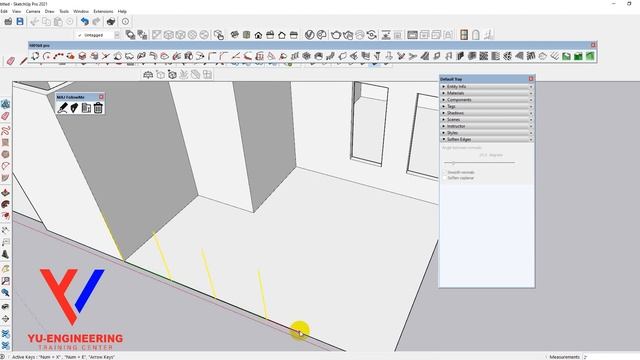Switch to Iso view icon
This screenshot has width=640, height=360.
point(234,35)
